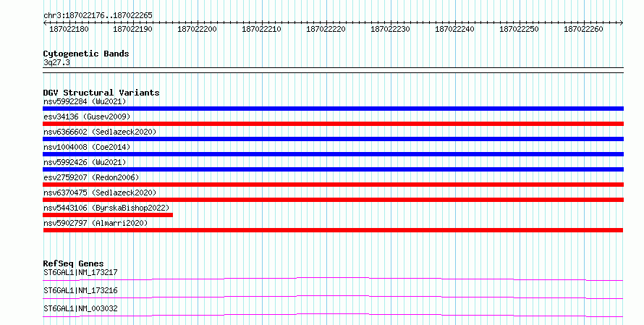This screenshot has height=325, width=644.
Task: Click the short red bar under nsv5443106
Action: 108,215
